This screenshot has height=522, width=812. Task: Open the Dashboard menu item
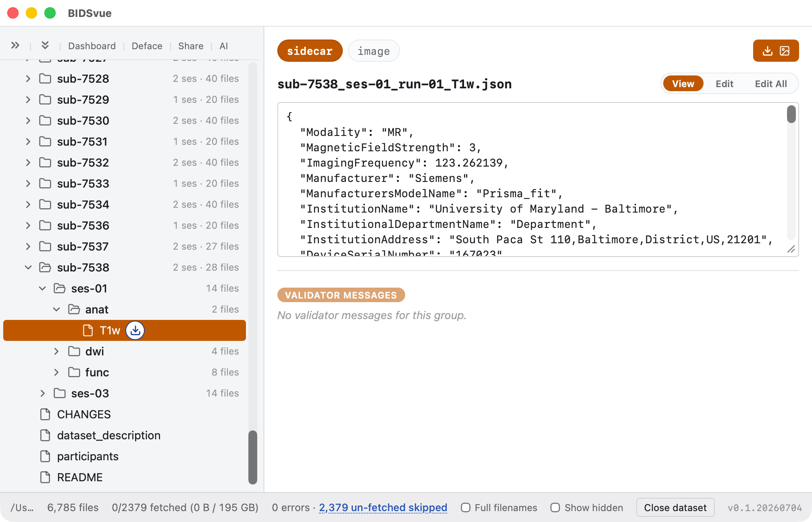pos(92,46)
